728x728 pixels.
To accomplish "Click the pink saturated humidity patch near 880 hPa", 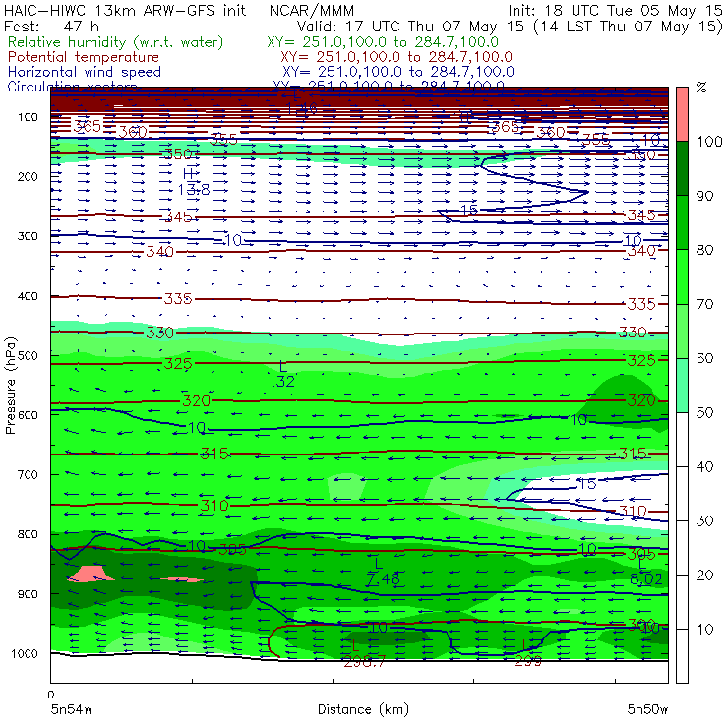I will [91, 574].
